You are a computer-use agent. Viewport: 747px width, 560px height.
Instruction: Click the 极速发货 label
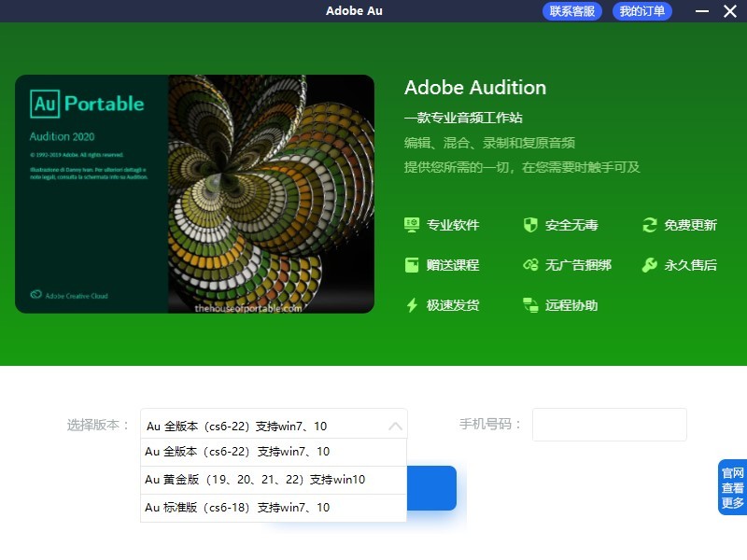tap(453, 305)
